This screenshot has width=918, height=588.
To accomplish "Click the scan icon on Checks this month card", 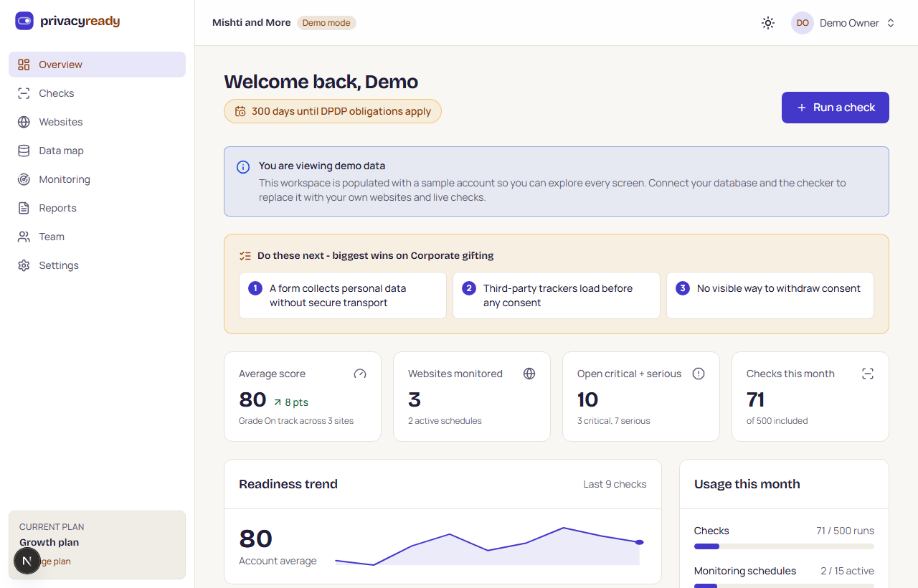I will point(868,374).
